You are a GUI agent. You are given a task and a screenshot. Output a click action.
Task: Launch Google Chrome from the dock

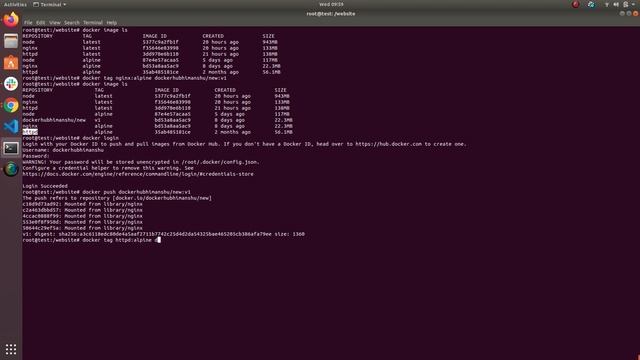pyautogui.click(x=11, y=105)
